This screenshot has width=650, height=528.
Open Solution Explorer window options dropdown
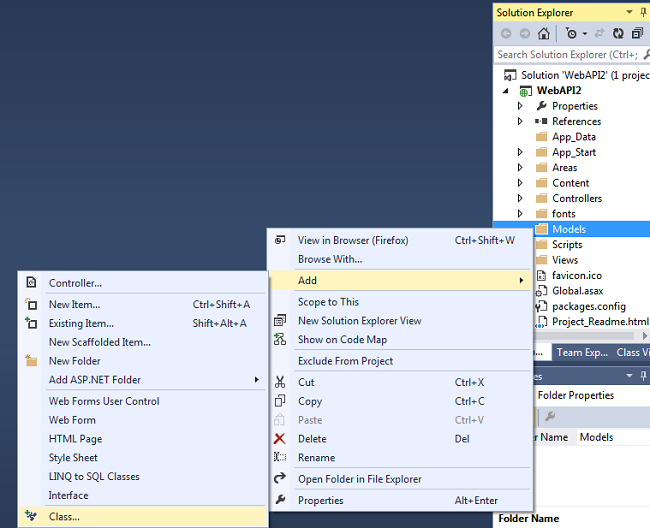coord(629,12)
